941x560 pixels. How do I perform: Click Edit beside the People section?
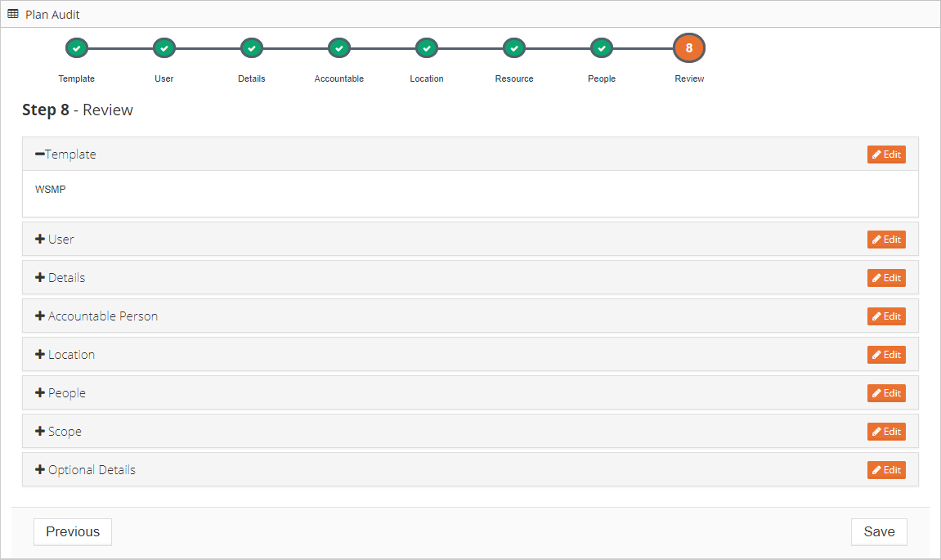click(886, 393)
